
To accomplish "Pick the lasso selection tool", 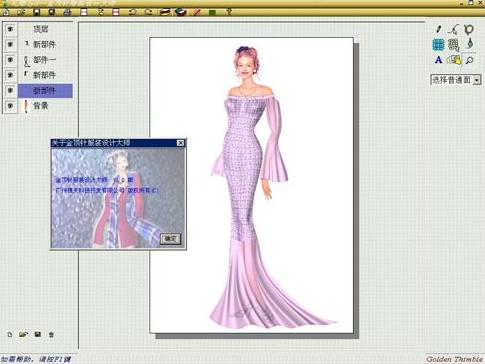I will click(x=469, y=29).
